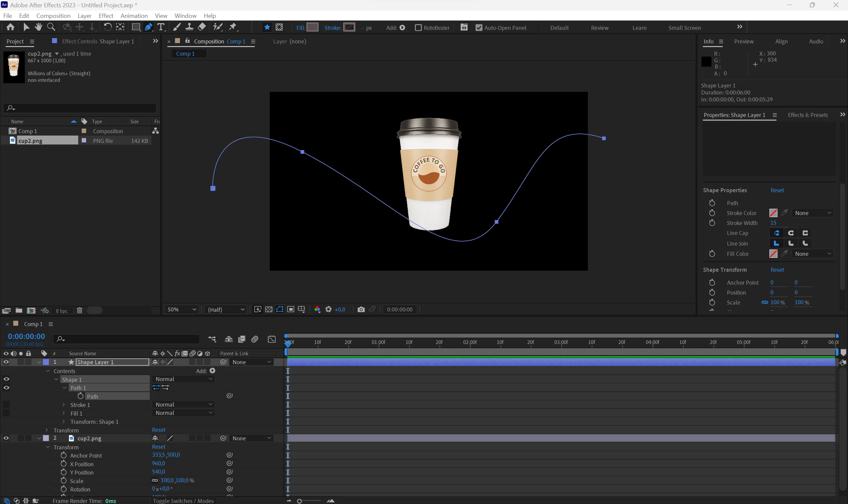The width and height of the screenshot is (848, 504).
Task: Select the Rectangle shape tool
Action: click(136, 27)
